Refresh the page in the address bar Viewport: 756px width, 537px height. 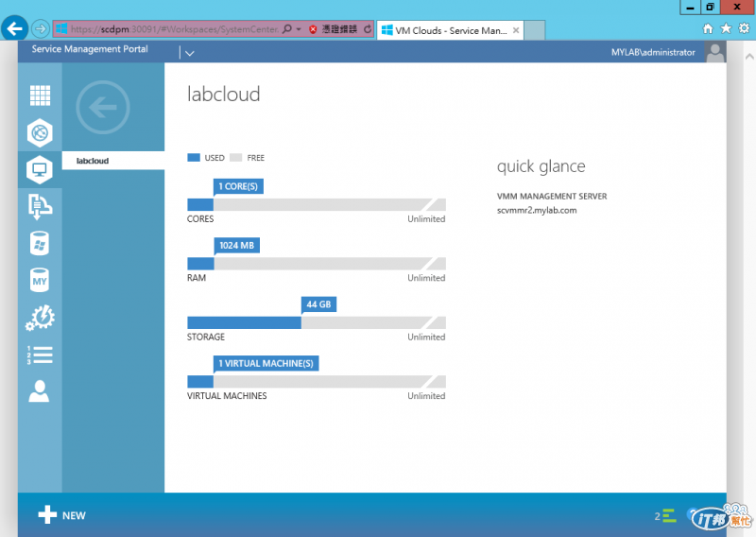pos(368,29)
